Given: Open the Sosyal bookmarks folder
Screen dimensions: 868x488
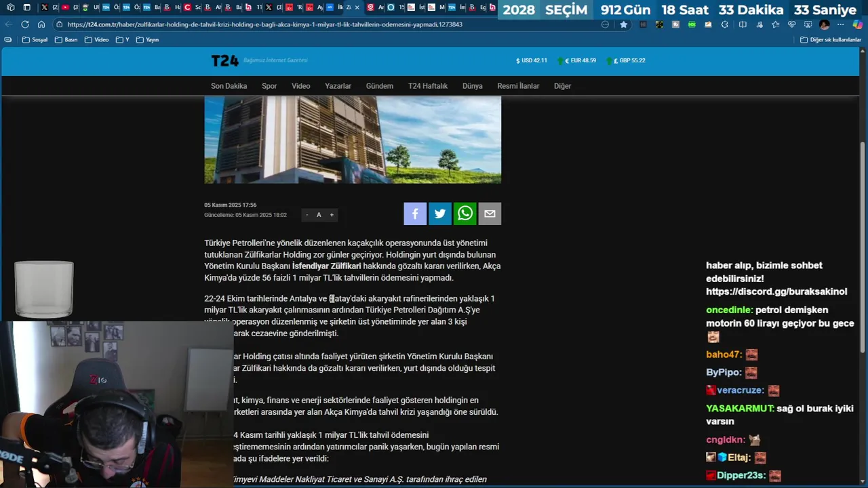Looking at the screenshot, I should [x=35, y=39].
